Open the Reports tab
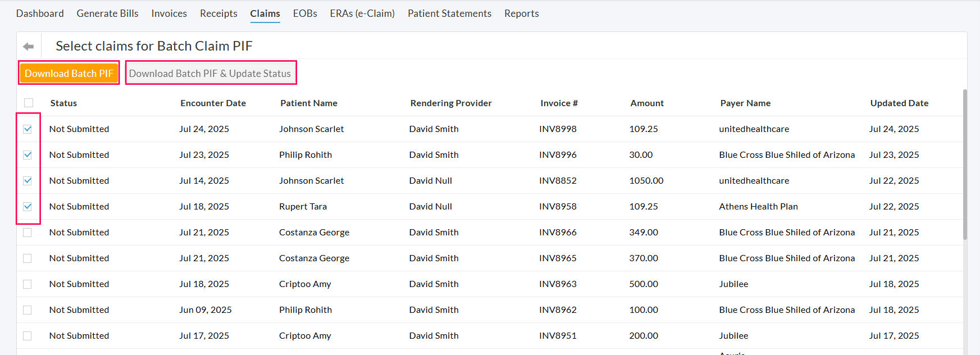Viewport: 980px width, 355px height. click(521, 13)
